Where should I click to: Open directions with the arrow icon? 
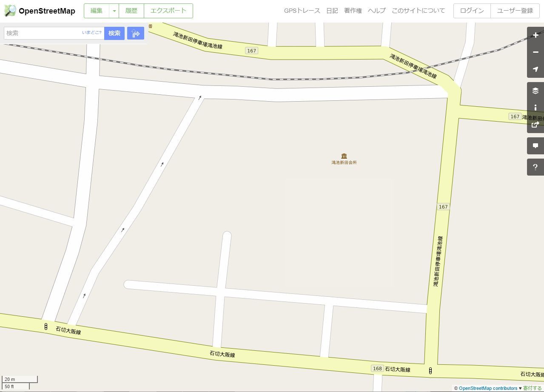pos(136,33)
